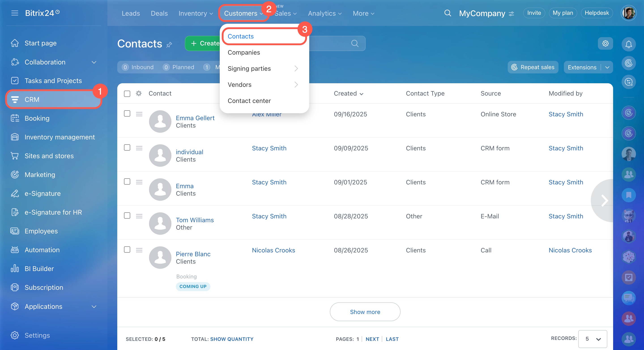
Task: Tick the checkbox for Emma Gellert row
Action: pos(127,114)
